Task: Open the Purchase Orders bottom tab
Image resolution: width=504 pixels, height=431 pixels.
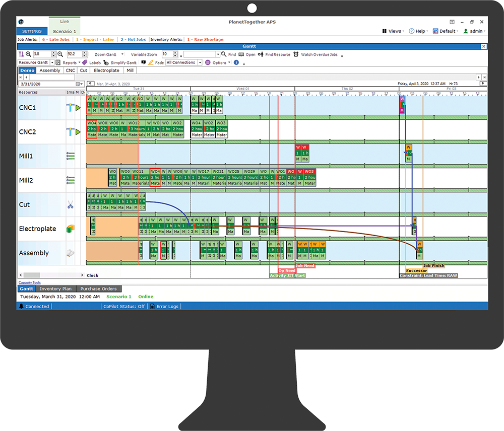Action: (x=99, y=289)
